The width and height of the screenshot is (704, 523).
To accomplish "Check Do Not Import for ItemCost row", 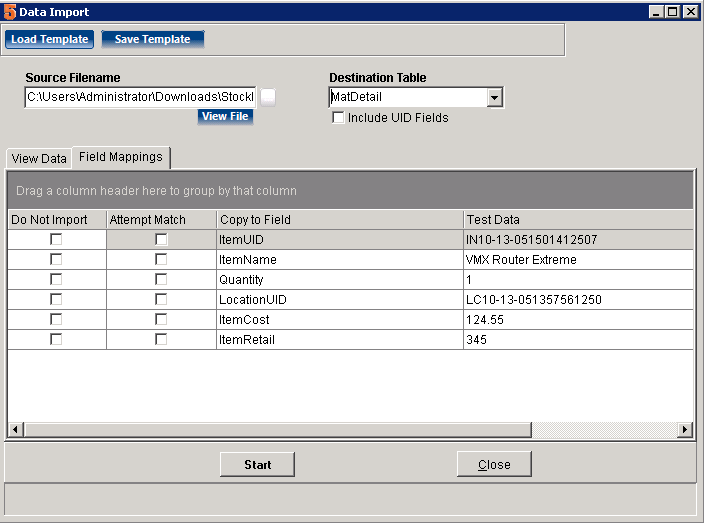I will click(56, 319).
